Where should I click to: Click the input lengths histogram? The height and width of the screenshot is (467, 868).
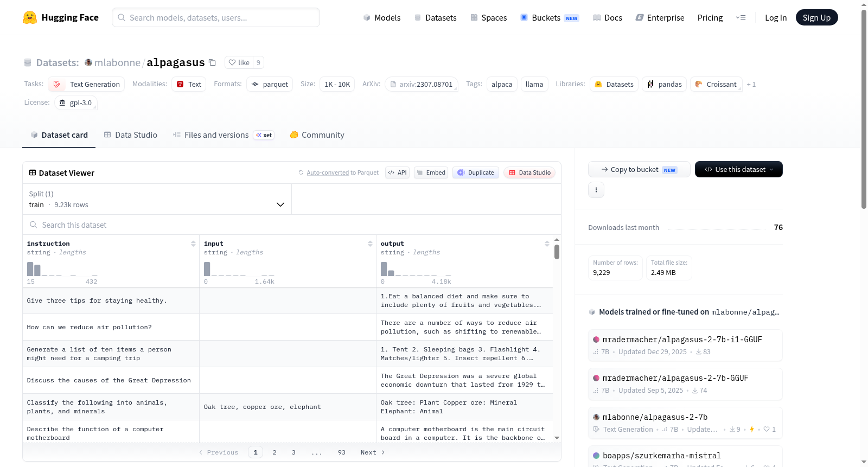(x=239, y=269)
